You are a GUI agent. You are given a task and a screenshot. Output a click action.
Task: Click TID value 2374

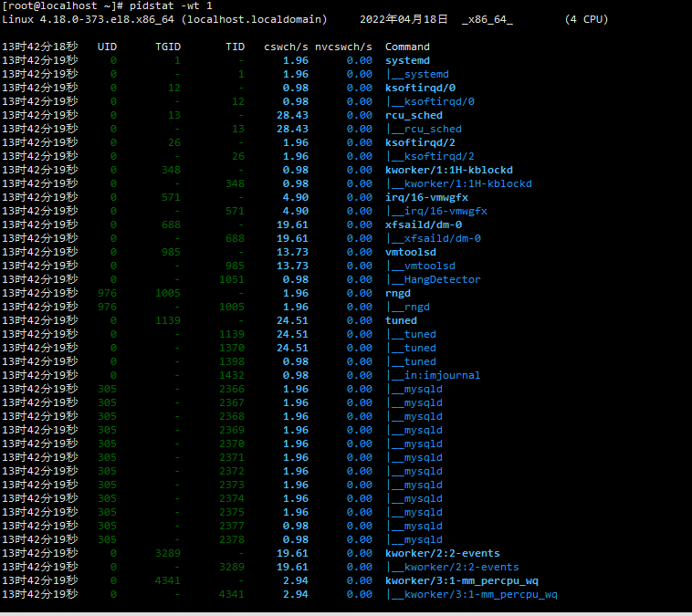pos(232,498)
